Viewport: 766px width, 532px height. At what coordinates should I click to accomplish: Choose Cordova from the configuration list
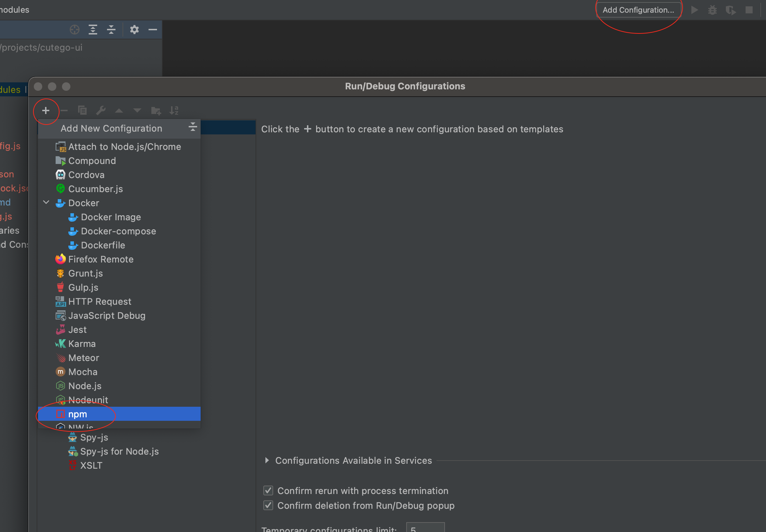(119, 175)
